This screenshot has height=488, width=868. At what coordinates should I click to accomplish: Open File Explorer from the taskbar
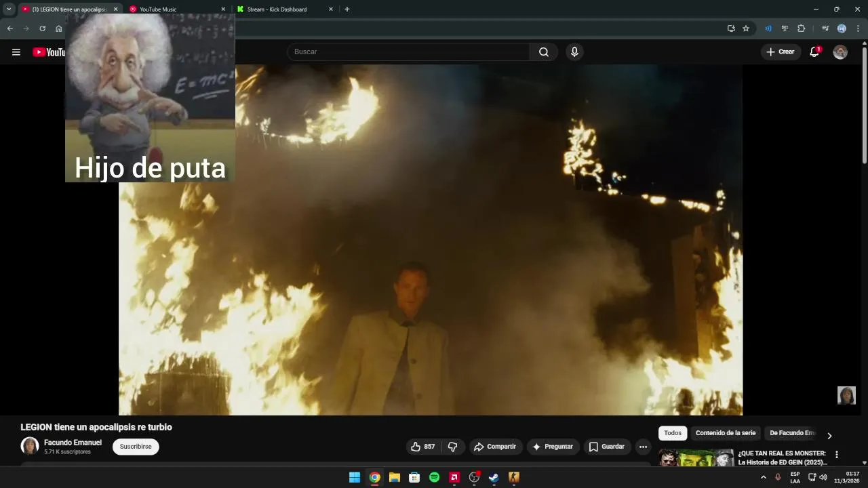tap(395, 477)
